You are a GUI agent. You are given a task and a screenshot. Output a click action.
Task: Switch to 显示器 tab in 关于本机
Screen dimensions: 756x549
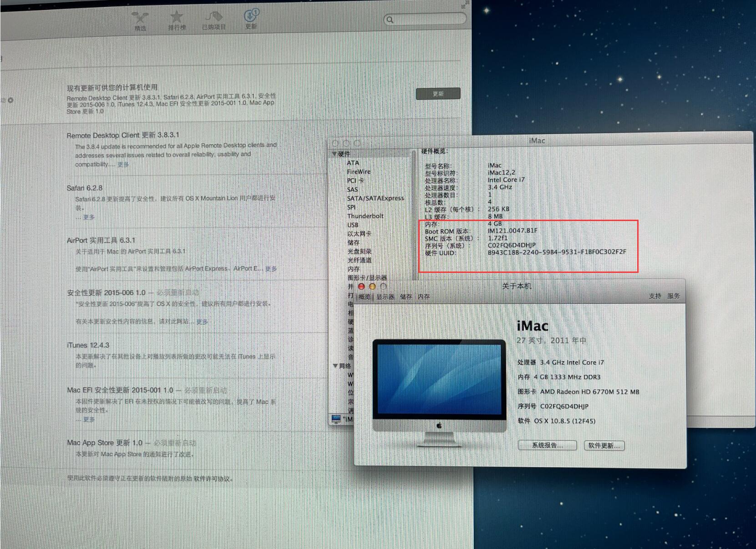pyautogui.click(x=385, y=297)
